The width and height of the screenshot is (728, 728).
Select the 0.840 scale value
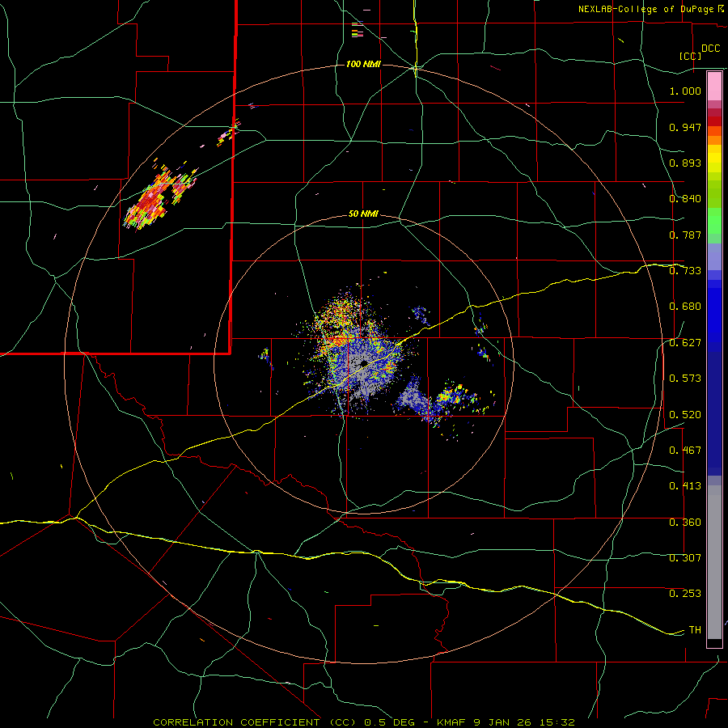(685, 199)
